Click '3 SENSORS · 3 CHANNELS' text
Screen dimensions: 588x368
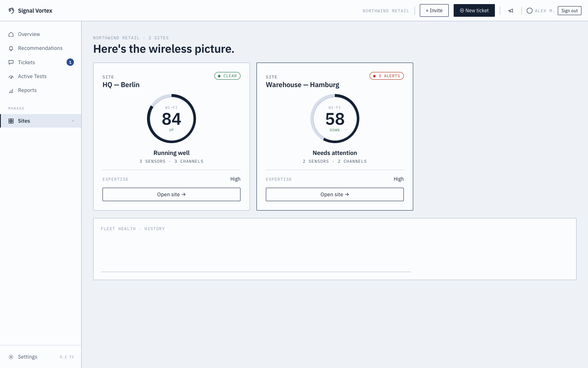[171, 162]
